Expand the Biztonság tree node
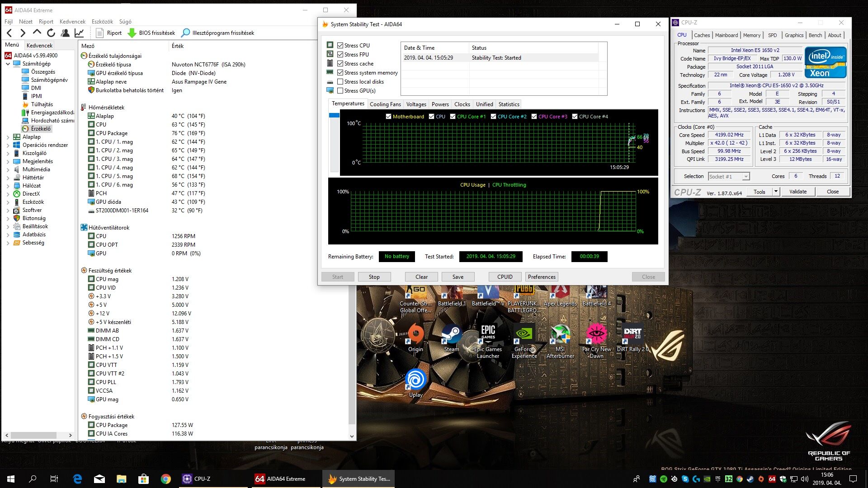This screenshot has height=488, width=868. coord(8,218)
